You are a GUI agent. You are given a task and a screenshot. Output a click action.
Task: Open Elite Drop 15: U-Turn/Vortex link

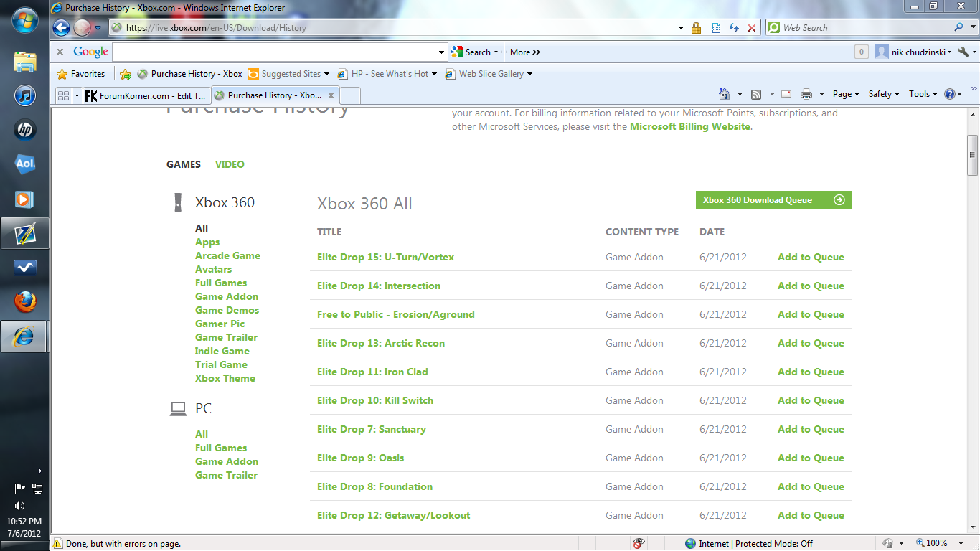(386, 257)
